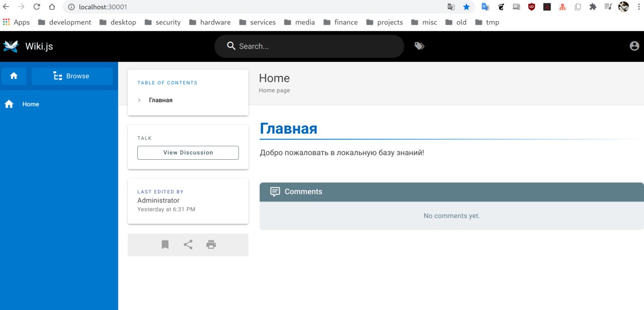Open the old bookmarks folder
Viewport: 644px width, 310px height.
456,22
